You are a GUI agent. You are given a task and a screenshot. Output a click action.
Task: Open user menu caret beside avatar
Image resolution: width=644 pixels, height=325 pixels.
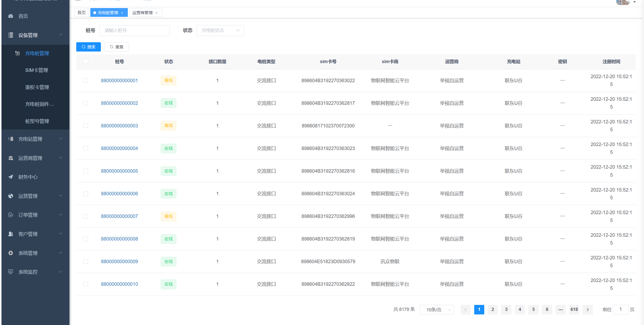point(635,2)
